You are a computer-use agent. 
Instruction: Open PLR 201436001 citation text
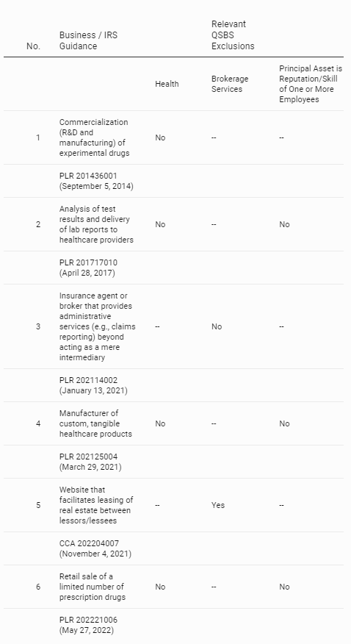click(x=96, y=181)
